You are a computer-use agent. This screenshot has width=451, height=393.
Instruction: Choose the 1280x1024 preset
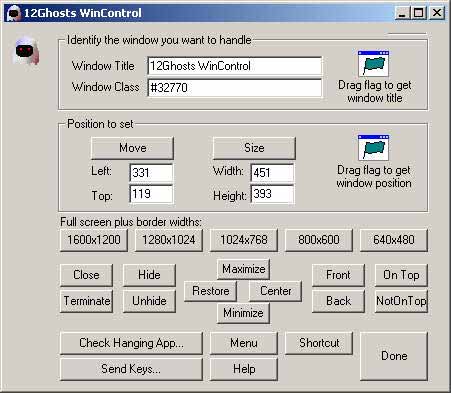(169, 240)
